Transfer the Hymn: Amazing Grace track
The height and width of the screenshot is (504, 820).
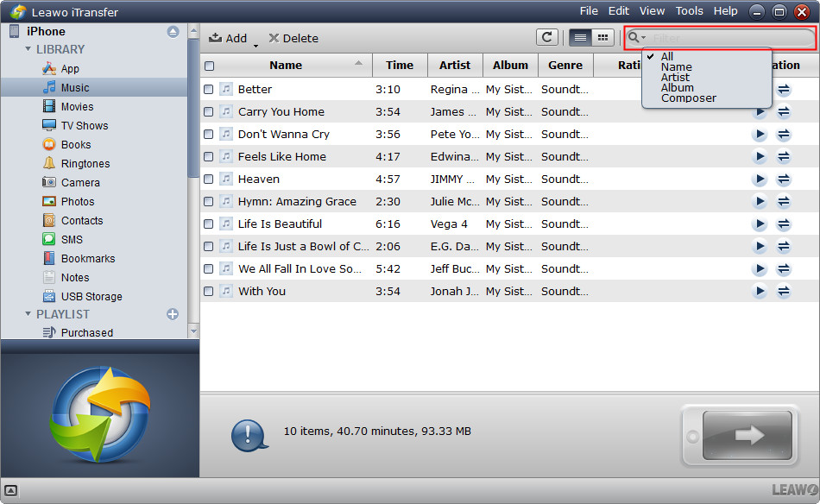[784, 202]
